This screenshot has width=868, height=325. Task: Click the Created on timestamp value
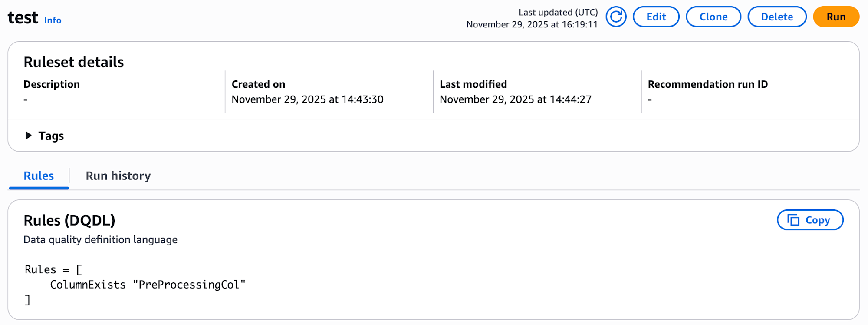point(307,99)
